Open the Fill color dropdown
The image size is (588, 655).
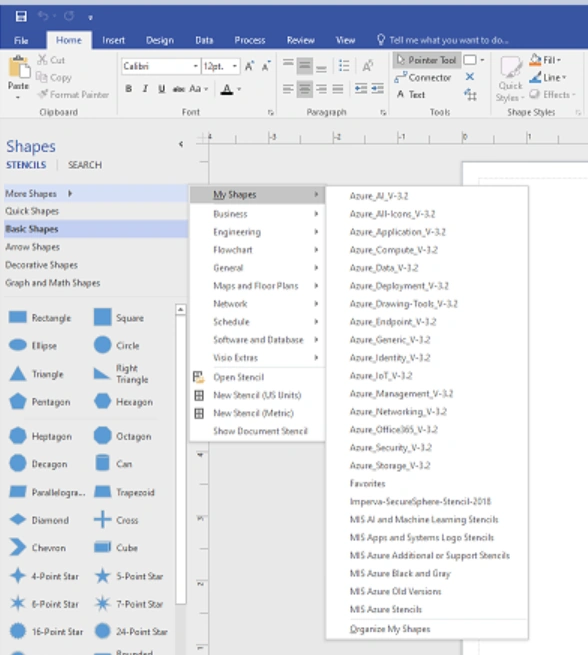(545, 60)
